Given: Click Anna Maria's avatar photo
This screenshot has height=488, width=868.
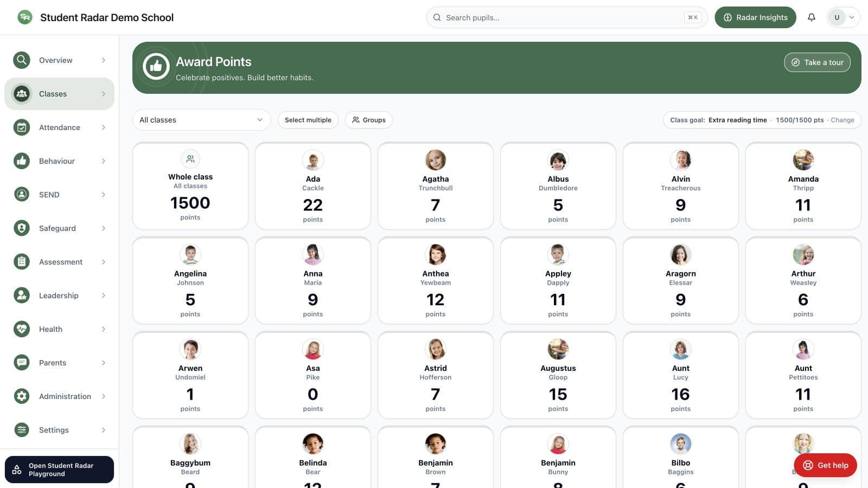Looking at the screenshot, I should click(313, 254).
